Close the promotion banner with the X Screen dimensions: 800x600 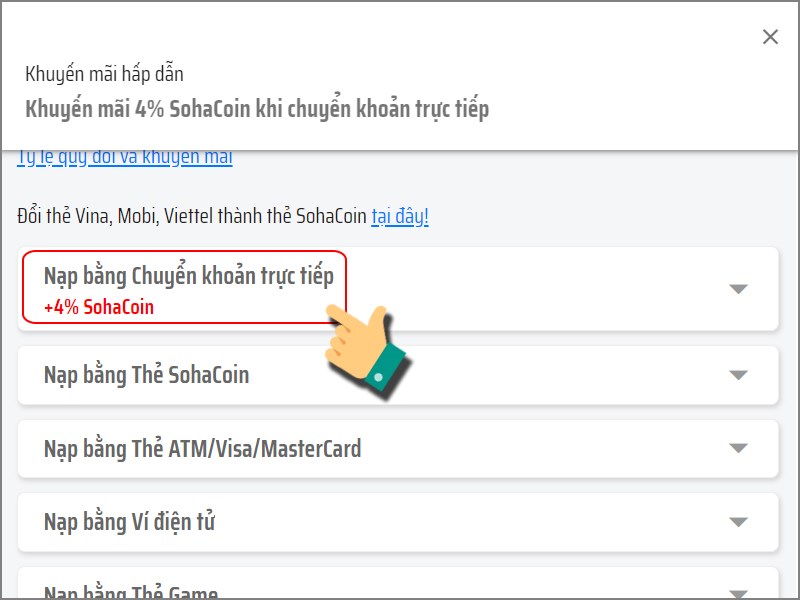pos(770,37)
